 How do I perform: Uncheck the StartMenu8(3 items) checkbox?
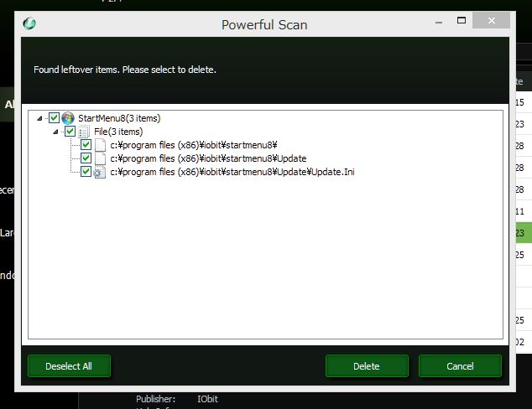(54, 118)
